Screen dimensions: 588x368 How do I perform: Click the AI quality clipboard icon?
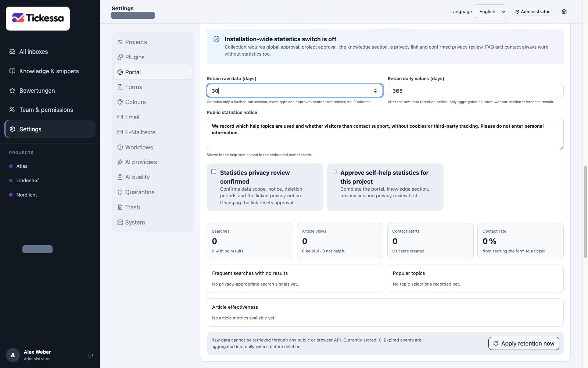120,177
